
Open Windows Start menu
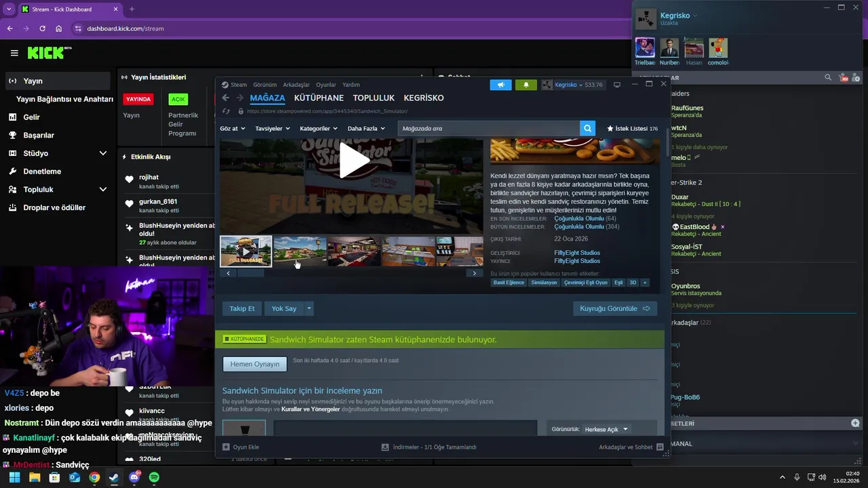14,477
